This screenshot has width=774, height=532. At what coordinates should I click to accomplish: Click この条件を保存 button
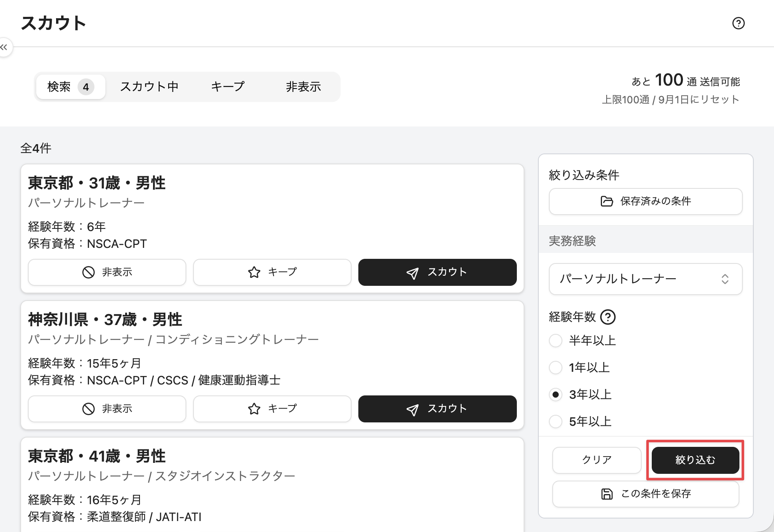[x=645, y=494]
